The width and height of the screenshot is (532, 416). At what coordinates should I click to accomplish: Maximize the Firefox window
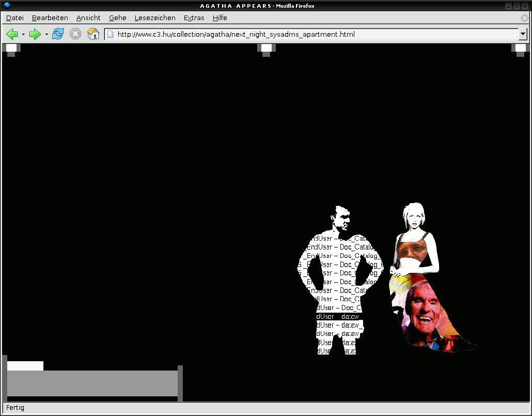[517, 6]
